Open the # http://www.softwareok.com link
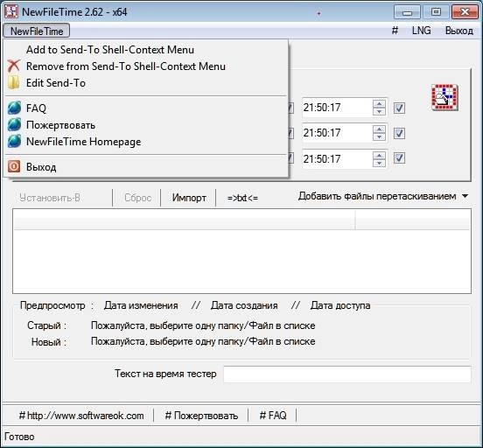The height and width of the screenshot is (448, 483). 81,416
